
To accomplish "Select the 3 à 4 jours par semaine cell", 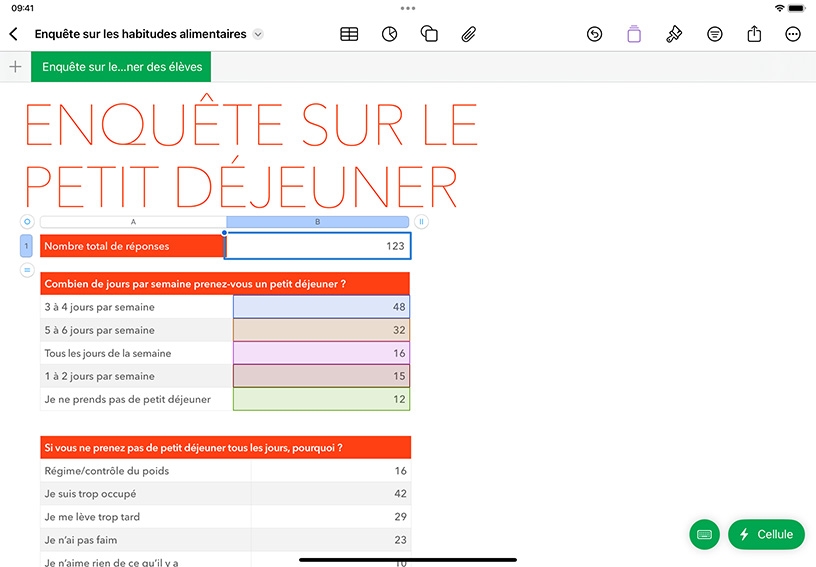I will point(136,307).
